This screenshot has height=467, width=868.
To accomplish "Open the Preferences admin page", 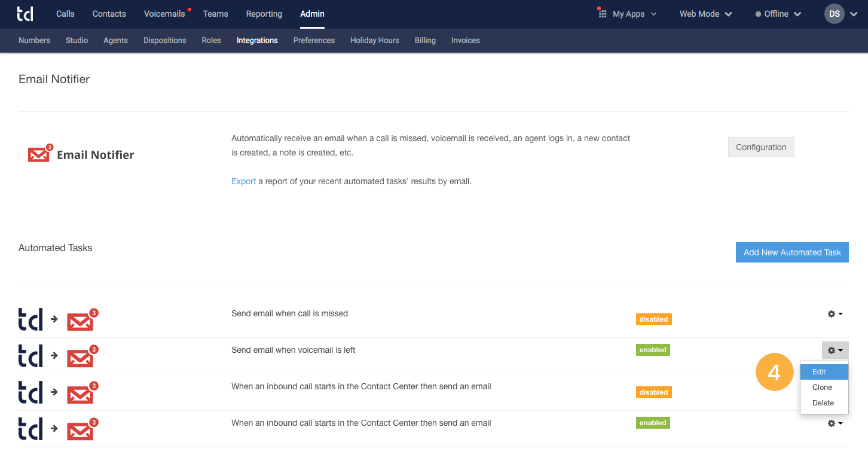I will tap(314, 41).
